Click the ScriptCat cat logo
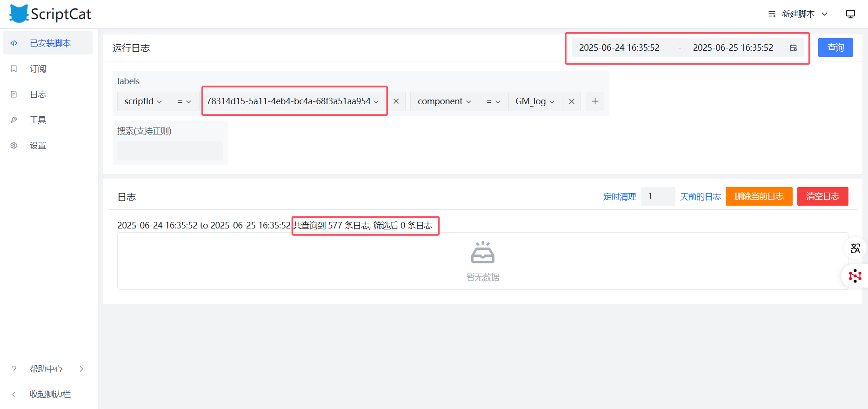Image resolution: width=868 pixels, height=409 pixels. (19, 14)
